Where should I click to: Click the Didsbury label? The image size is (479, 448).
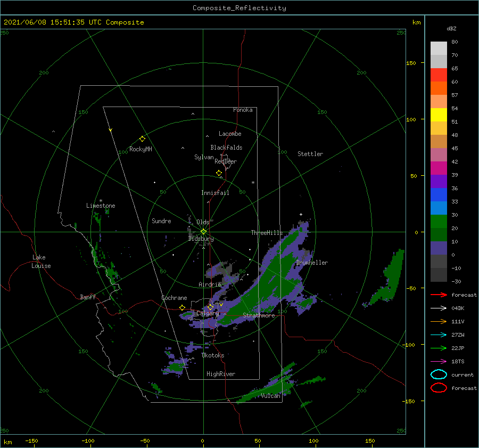click(x=201, y=239)
